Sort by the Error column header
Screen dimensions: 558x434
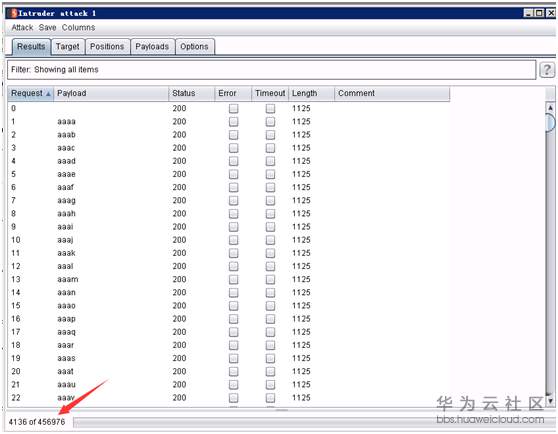[x=233, y=94]
